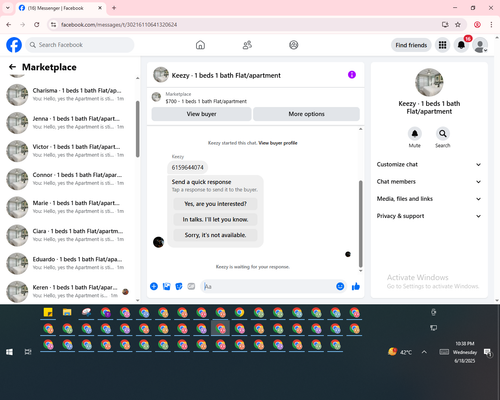This screenshot has width=500, height=400.
Task: Search in conversation using magnifier icon
Action: 443,134
